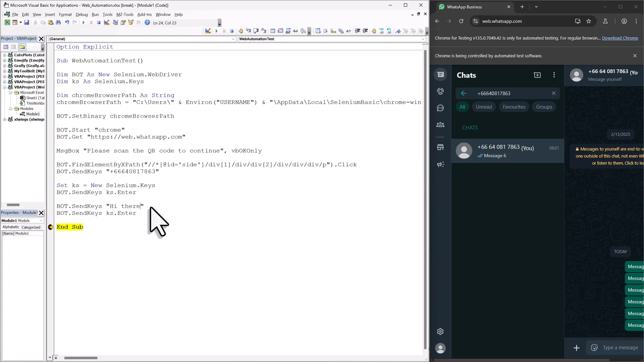Open the Debug menu

tap(82, 14)
